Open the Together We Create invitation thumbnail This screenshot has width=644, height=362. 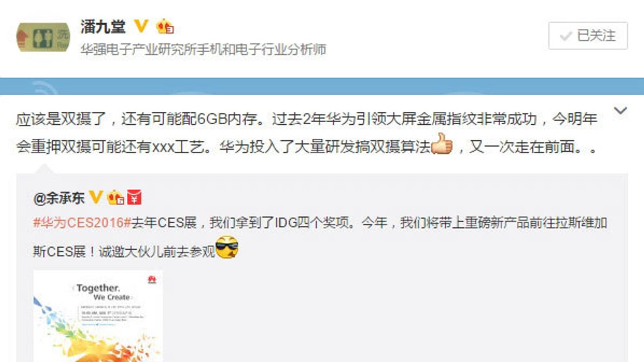(98, 316)
